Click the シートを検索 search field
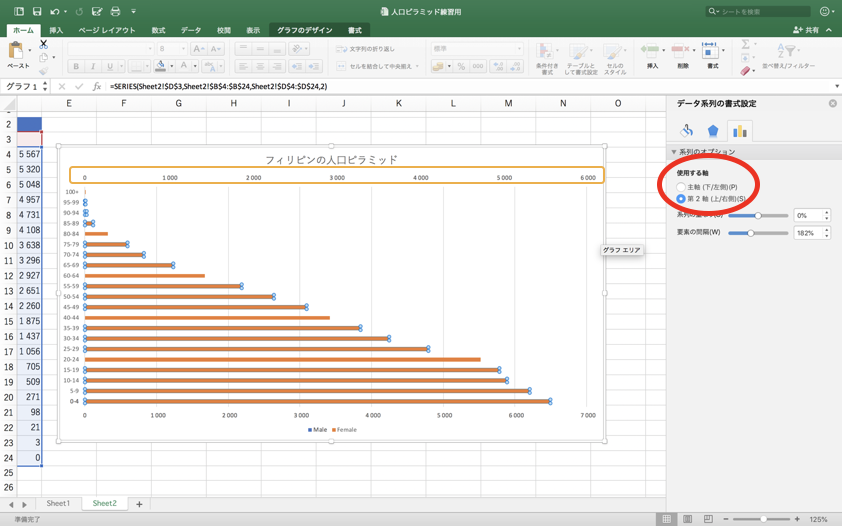The height and width of the screenshot is (526, 842). point(758,11)
